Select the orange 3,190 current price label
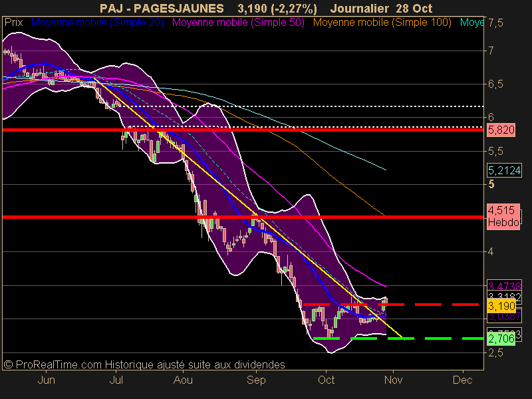The image size is (532, 399). pyautogui.click(x=501, y=306)
